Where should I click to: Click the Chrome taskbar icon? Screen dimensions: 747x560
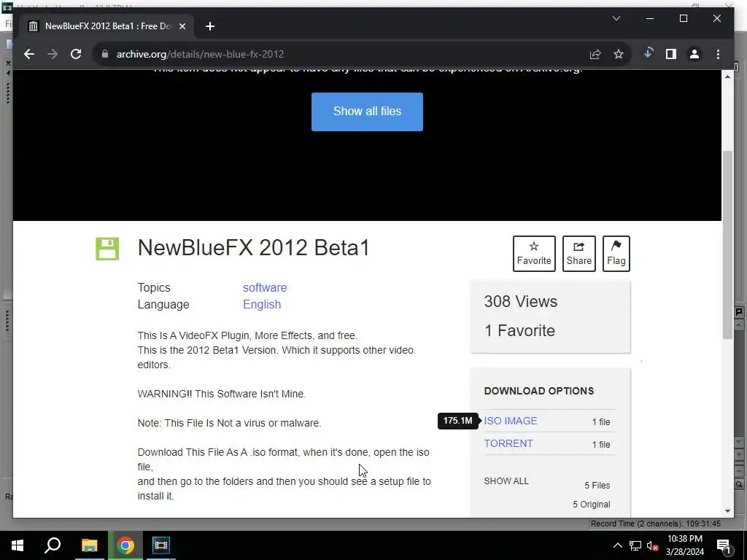(x=125, y=545)
